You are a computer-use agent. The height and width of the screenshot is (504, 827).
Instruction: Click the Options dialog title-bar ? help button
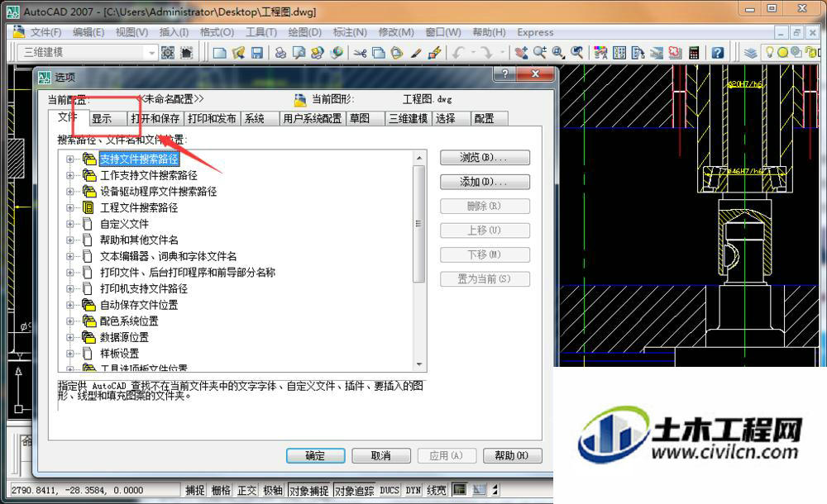click(505, 74)
